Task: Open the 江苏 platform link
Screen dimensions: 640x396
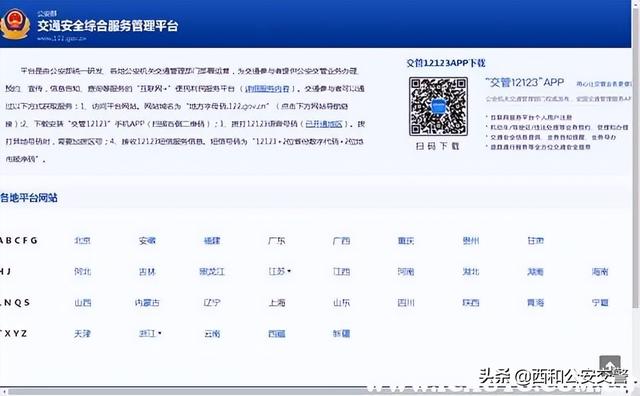Action: pyautogui.click(x=277, y=271)
